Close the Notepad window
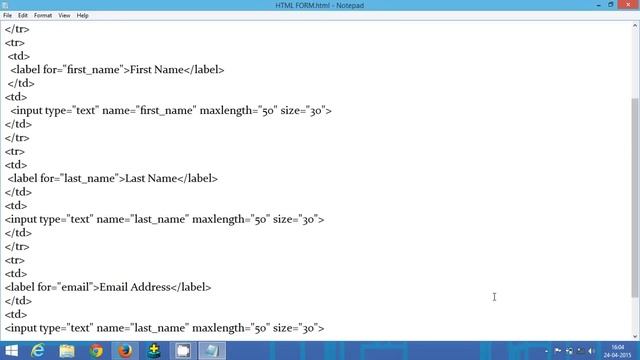This screenshot has height=360, width=640. click(x=628, y=5)
